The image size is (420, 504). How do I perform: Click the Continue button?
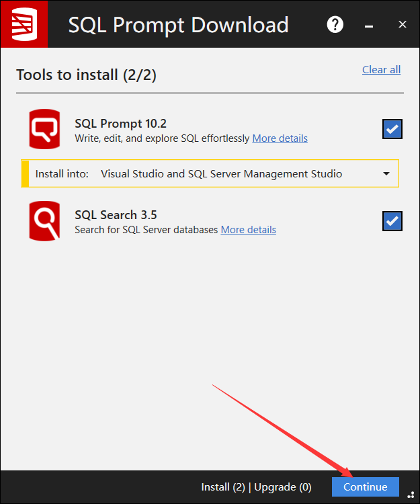366,487
